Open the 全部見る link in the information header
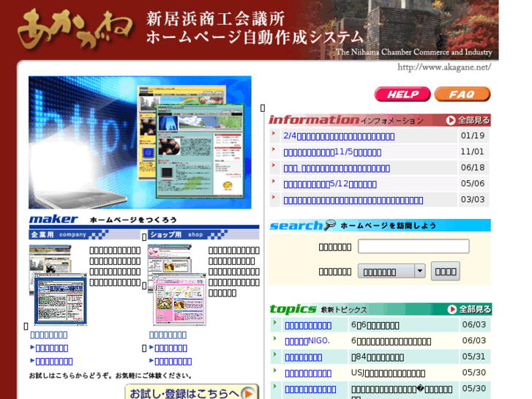 point(473,120)
